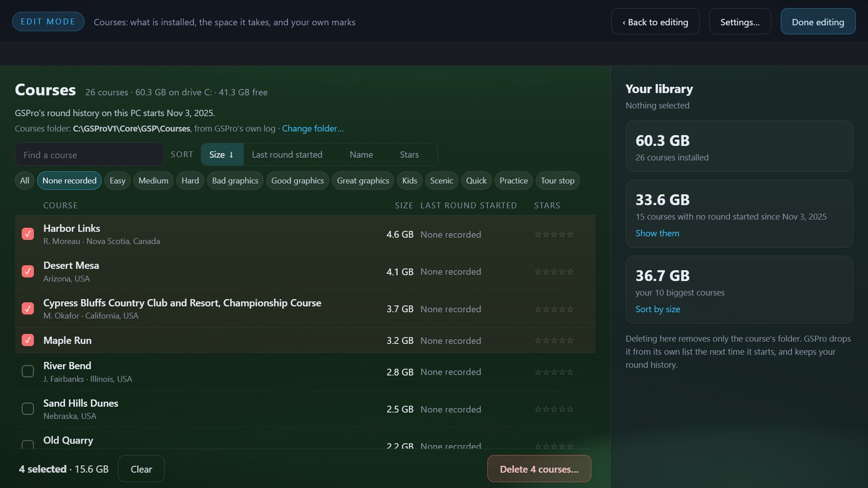
Task: Rate Maple Run using its stars
Action: point(554,341)
